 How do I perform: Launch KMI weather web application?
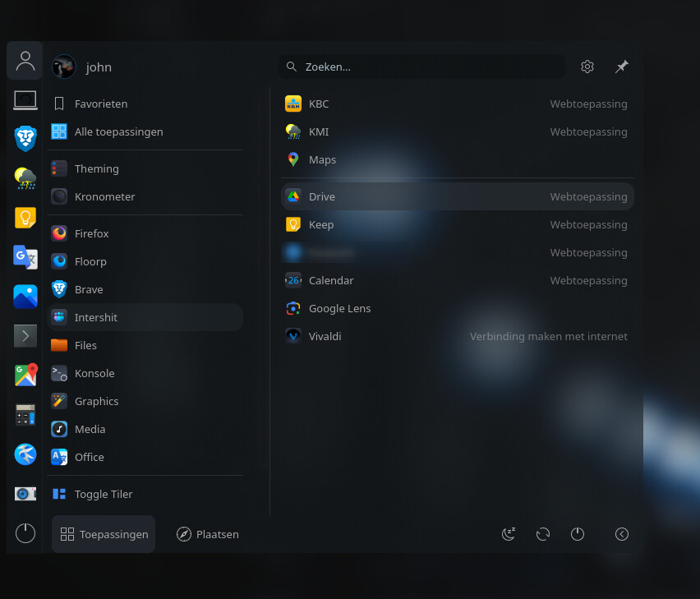coord(457,131)
